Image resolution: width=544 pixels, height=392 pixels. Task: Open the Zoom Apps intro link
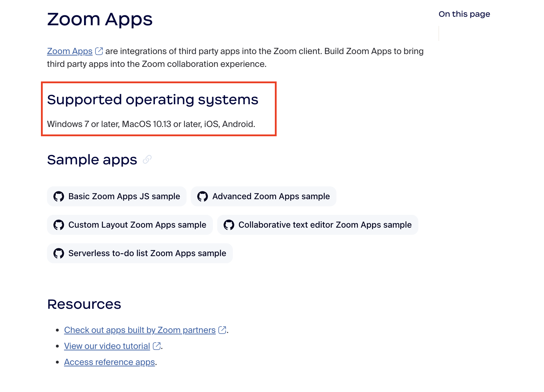70,51
